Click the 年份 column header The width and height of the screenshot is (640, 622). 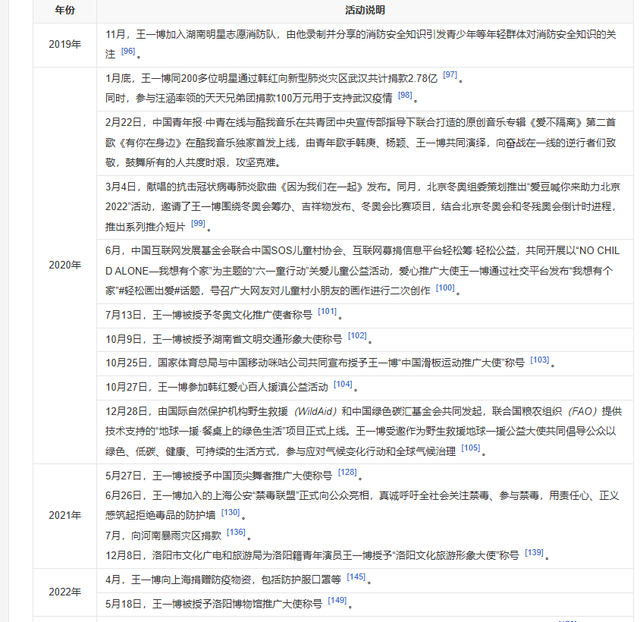64,10
